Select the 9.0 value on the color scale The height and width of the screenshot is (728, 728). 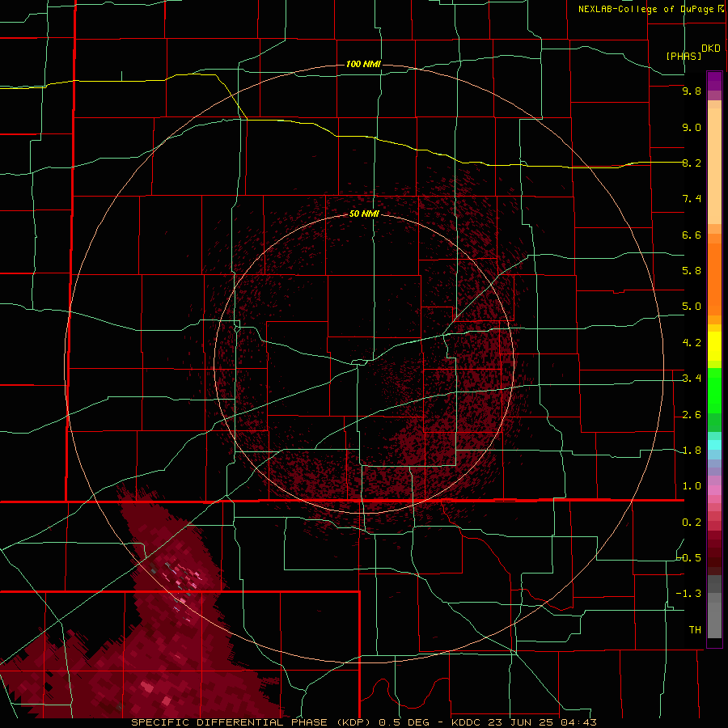[692, 127]
